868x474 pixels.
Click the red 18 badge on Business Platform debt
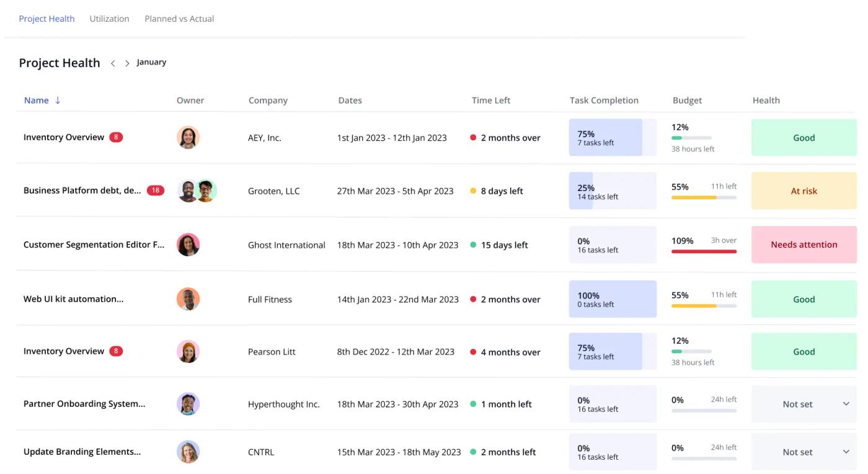click(x=155, y=190)
